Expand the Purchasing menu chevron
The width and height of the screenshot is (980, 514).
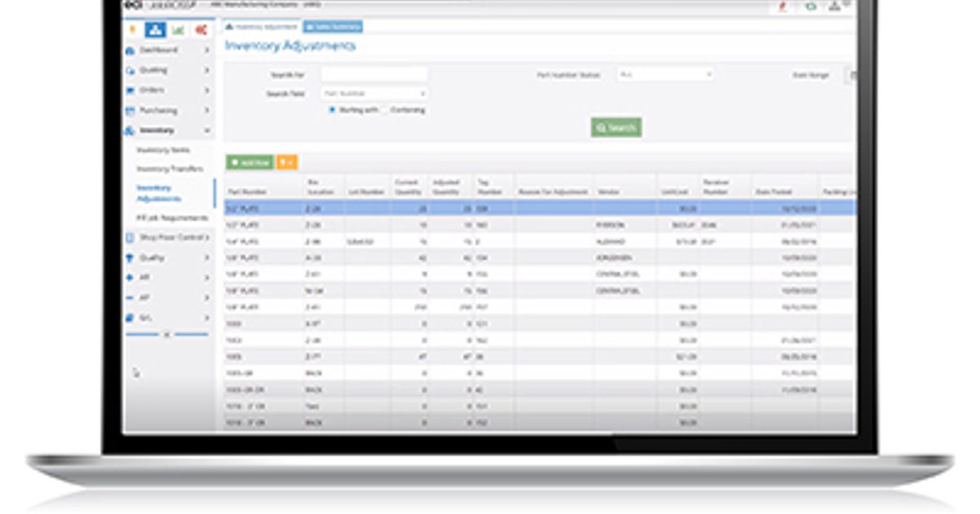207,111
